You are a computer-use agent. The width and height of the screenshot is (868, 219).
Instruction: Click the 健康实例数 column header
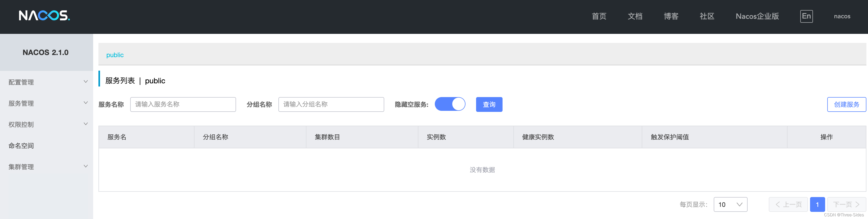[x=577, y=137]
